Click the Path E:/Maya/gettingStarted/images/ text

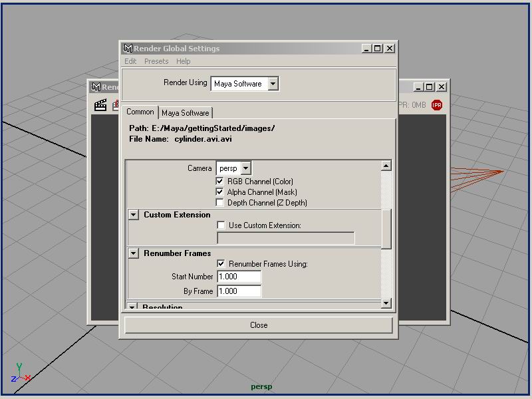point(202,128)
